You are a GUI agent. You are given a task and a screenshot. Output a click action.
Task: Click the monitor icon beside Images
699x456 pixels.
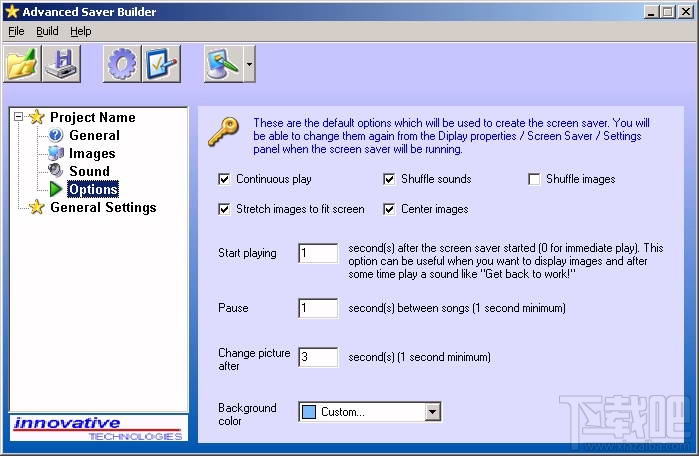pos(56,153)
